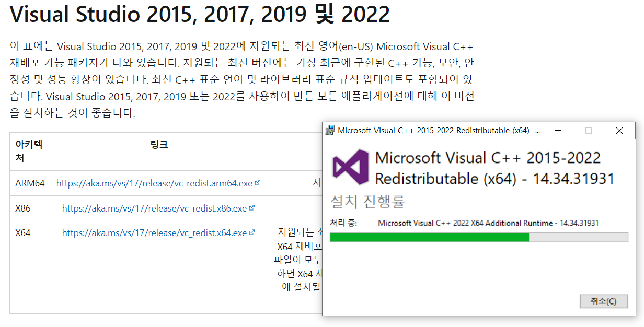Click the 설치 진행률 label in installer
Image resolution: width=644 pixels, height=327 pixels.
367,201
